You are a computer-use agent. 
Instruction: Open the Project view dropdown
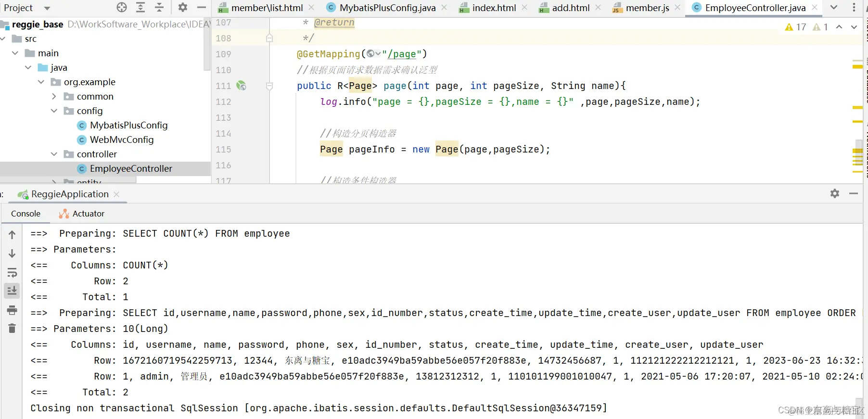pyautogui.click(x=47, y=8)
